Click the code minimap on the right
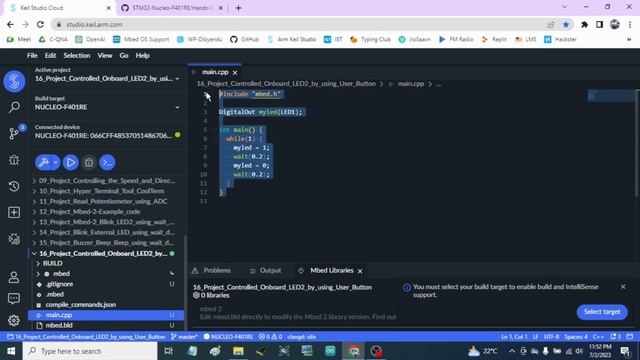 (611, 96)
